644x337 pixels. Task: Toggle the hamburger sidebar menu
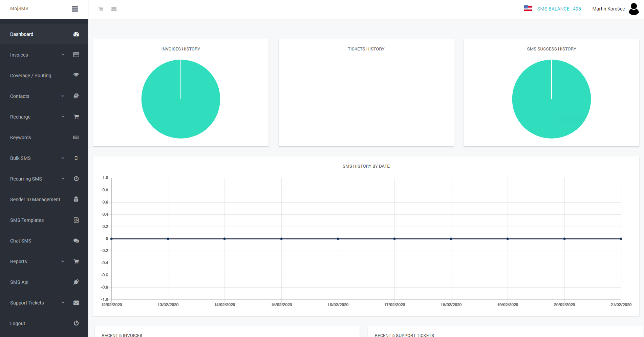tap(75, 9)
